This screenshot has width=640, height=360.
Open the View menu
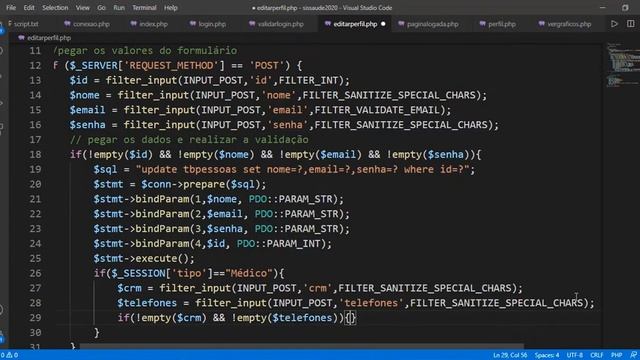(x=82, y=8)
